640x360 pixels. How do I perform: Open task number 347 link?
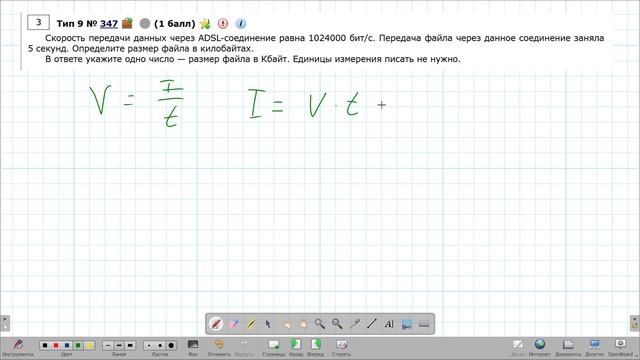pos(109,24)
